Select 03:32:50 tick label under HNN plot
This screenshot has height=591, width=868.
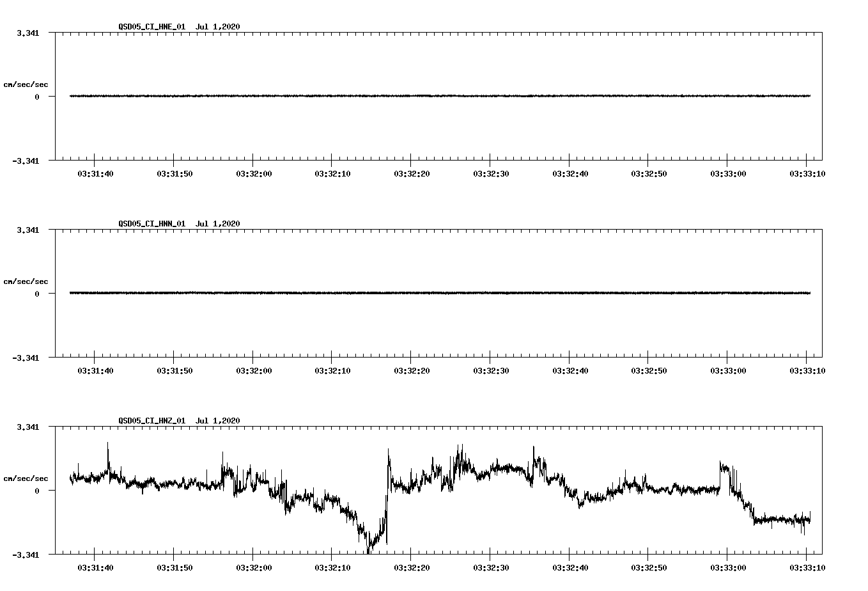pyautogui.click(x=649, y=370)
